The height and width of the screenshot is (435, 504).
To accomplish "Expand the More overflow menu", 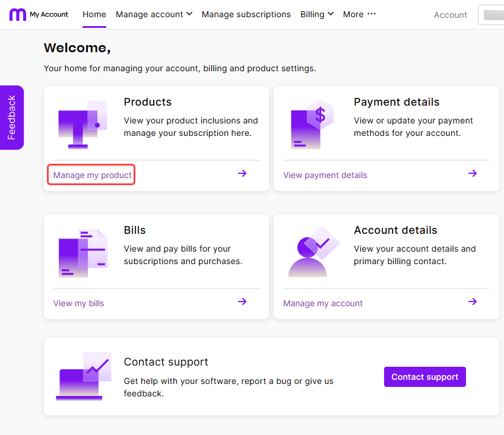I will (x=359, y=14).
